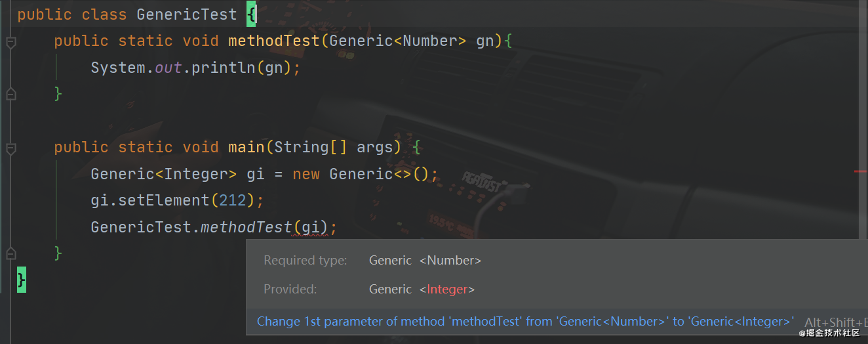Viewport: 868px width, 344px height.
Task: Click the red error stripe mark in scrollbar
Action: 861,171
